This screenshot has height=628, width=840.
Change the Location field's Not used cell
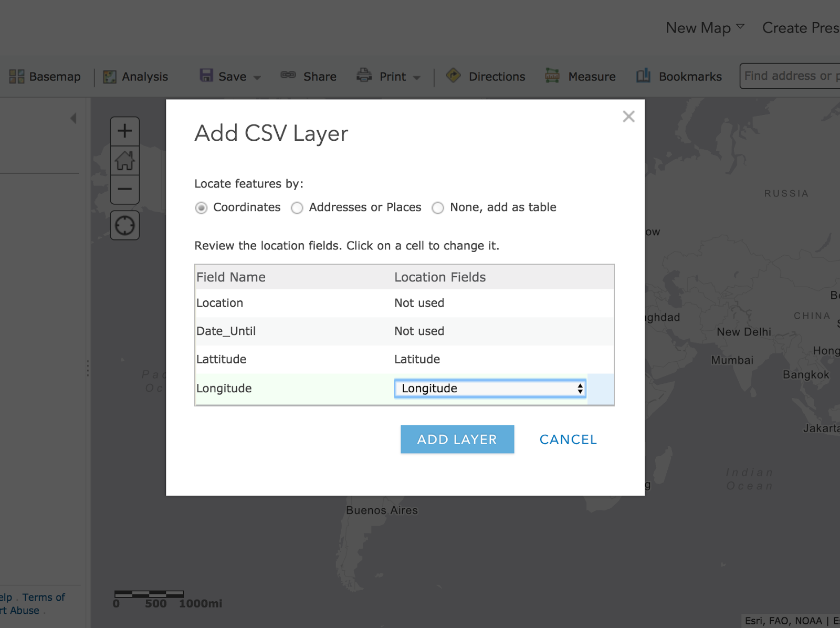[503, 303]
